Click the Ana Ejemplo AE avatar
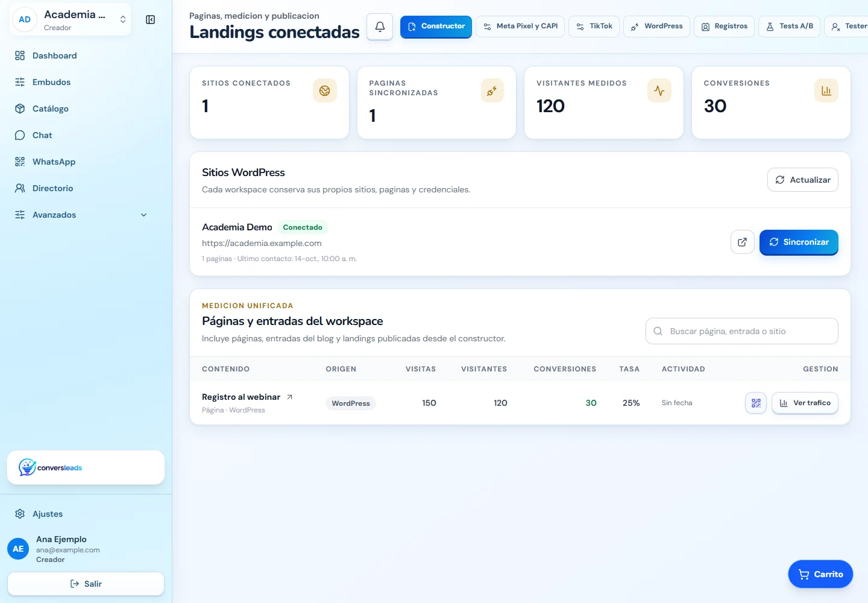The width and height of the screenshot is (868, 603). [x=18, y=549]
